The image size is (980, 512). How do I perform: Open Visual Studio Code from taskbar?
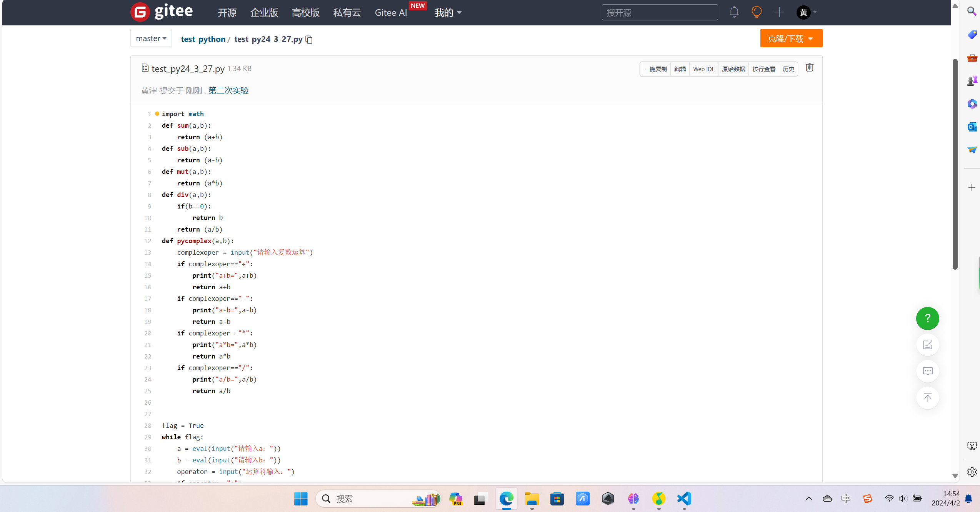pos(684,499)
